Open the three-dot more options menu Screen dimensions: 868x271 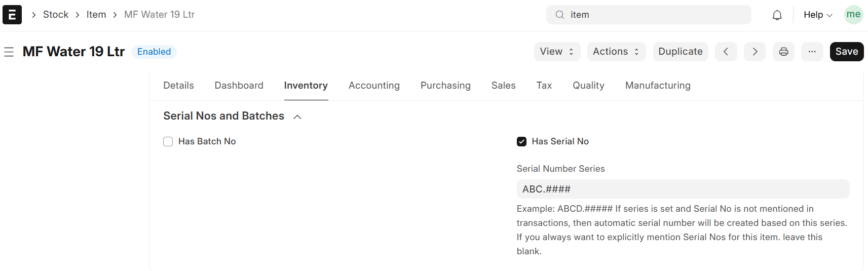[812, 52]
